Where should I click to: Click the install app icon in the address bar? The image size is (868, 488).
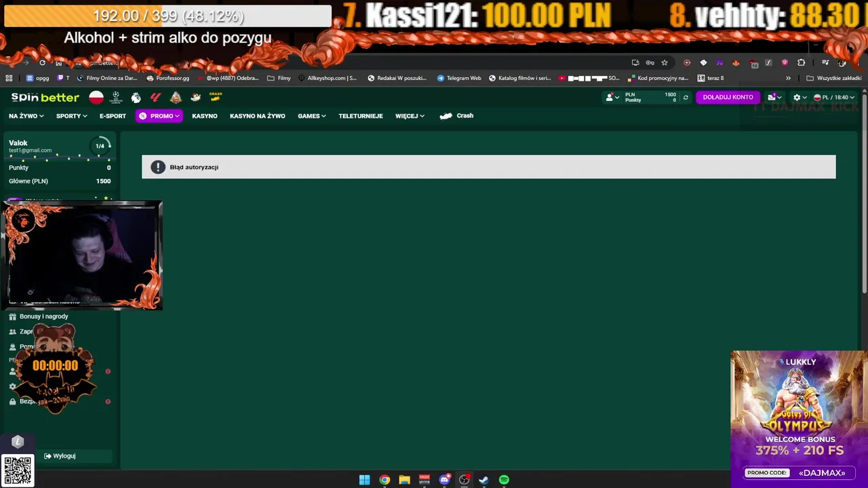tap(635, 62)
